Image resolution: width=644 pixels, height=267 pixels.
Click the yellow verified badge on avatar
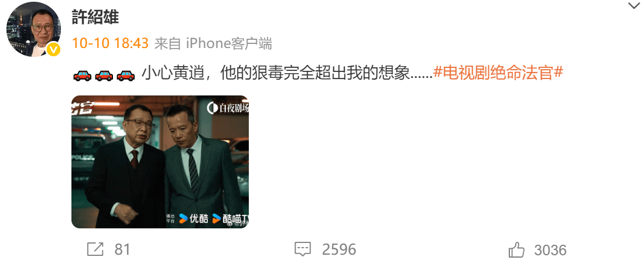coord(53,50)
